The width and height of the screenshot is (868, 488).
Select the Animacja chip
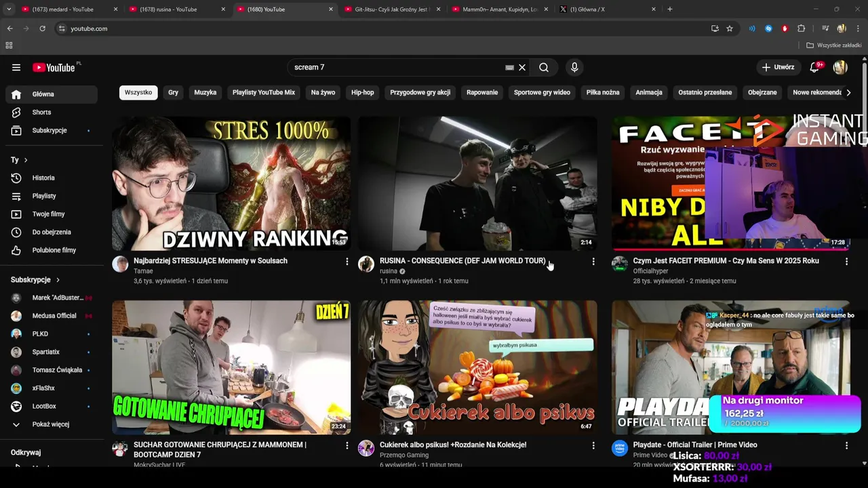pyautogui.click(x=649, y=92)
